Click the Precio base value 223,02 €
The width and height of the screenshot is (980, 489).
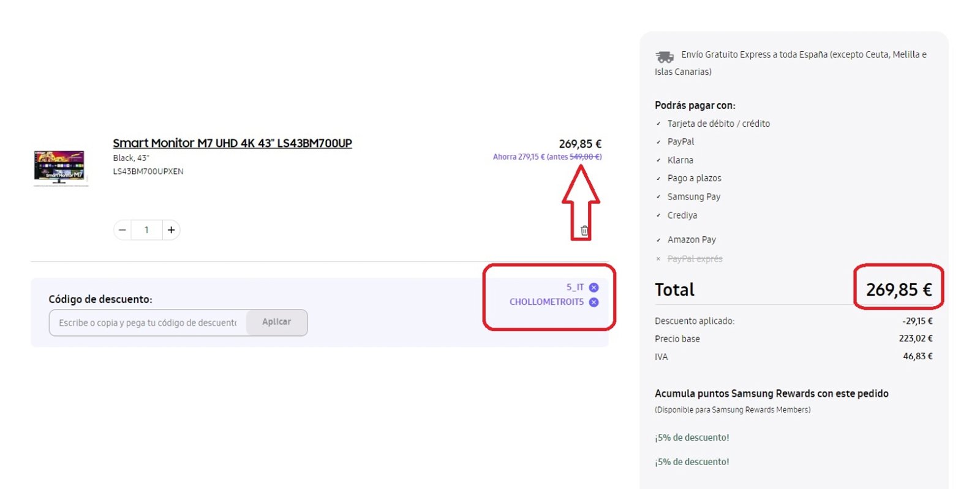916,338
